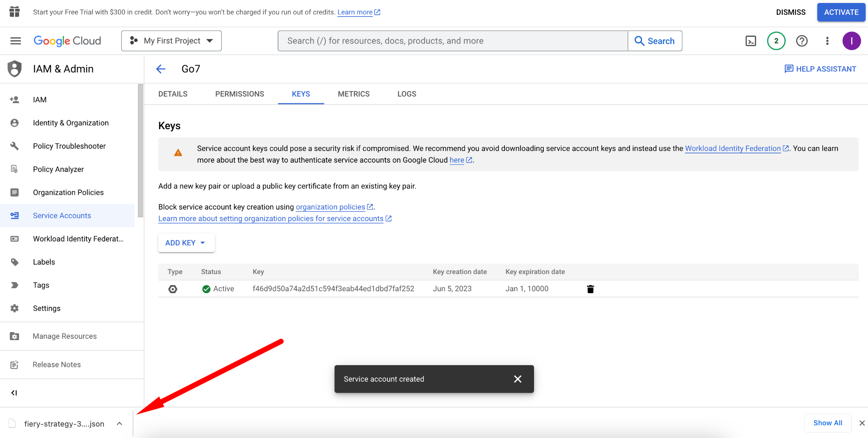
Task: Open the three-dot more options menu
Action: tap(827, 41)
